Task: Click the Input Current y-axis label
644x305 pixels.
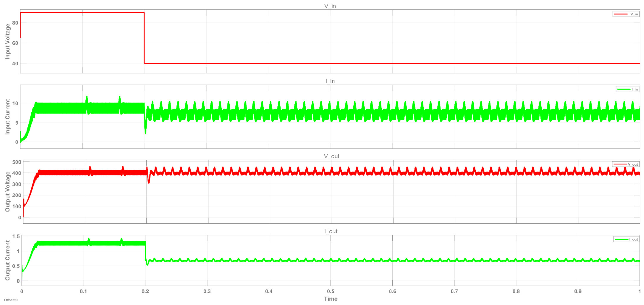Action: (8, 117)
